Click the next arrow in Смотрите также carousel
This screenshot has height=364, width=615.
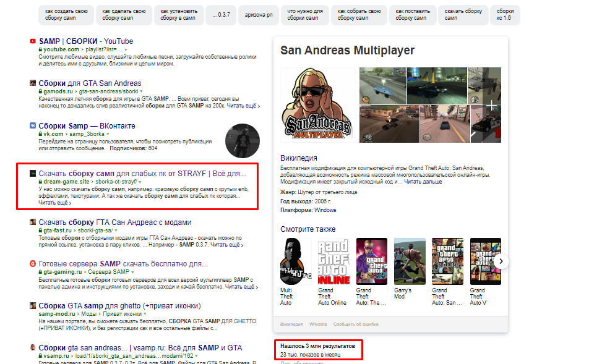point(501,261)
